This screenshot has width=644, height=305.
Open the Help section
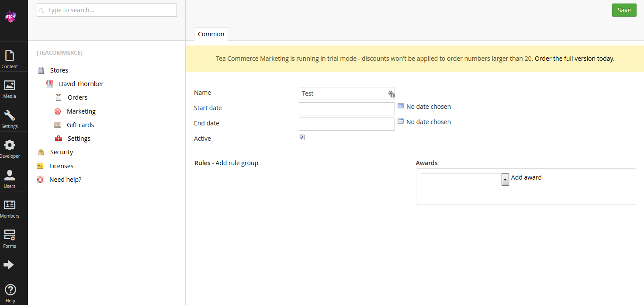click(x=10, y=293)
